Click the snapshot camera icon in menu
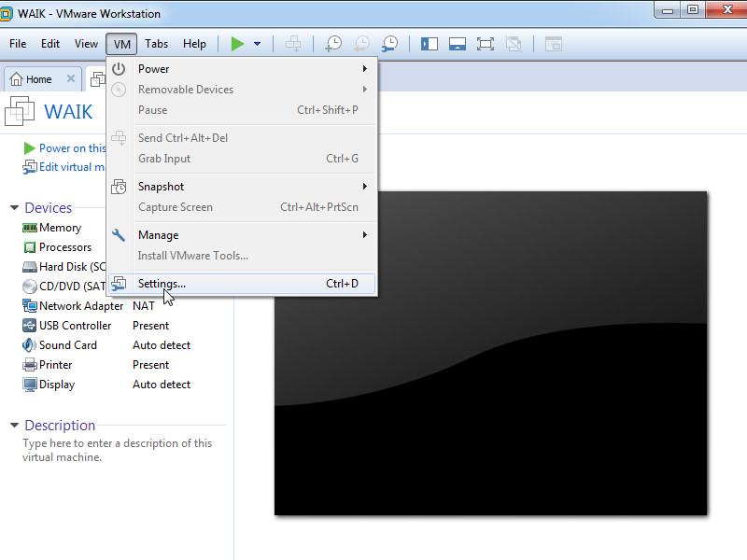Viewport: 747px width, 560px height. [119, 187]
